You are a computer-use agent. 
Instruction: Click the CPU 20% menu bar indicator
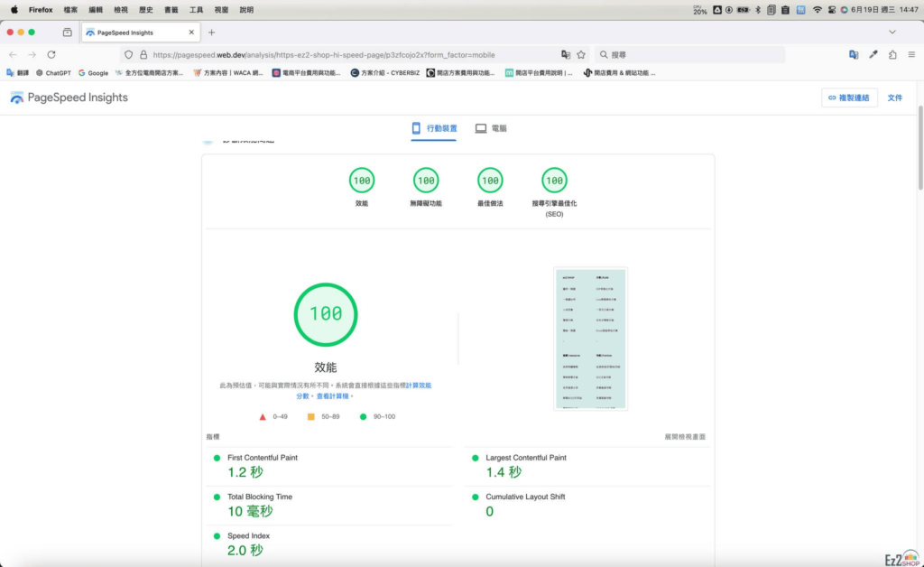(699, 9)
